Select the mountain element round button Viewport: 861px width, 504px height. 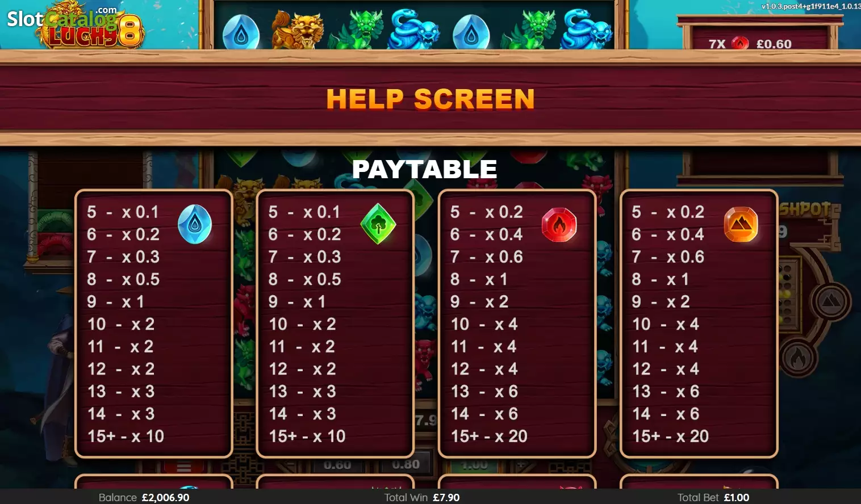click(830, 300)
